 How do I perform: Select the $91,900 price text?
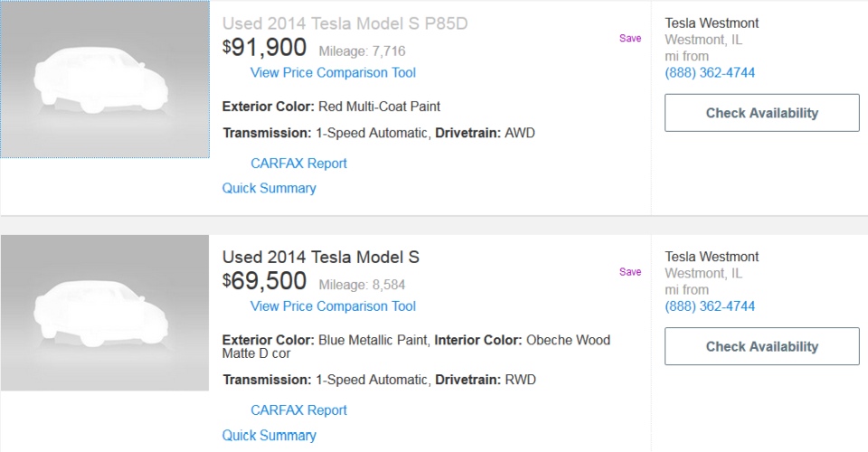click(264, 48)
